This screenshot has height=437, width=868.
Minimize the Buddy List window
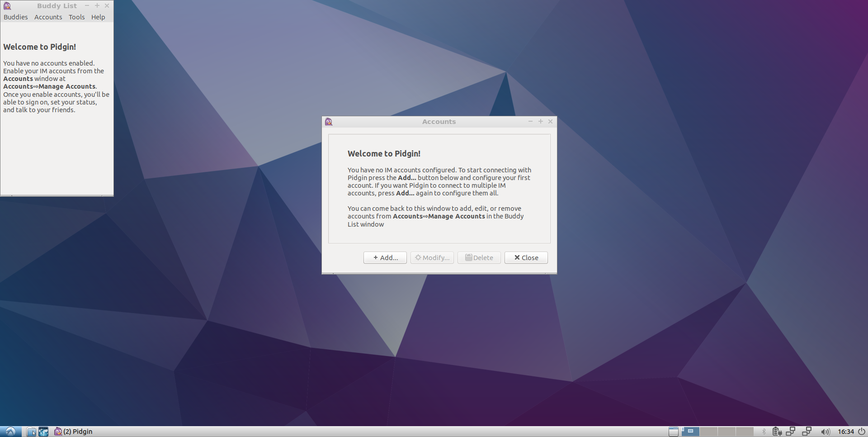[87, 5]
